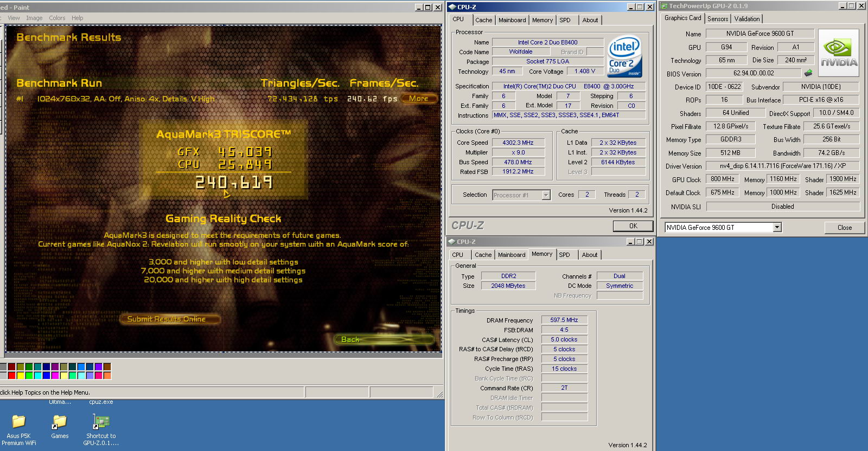
Task: Launch the Shortcut to GPU-Z desktop icon
Action: tap(101, 421)
